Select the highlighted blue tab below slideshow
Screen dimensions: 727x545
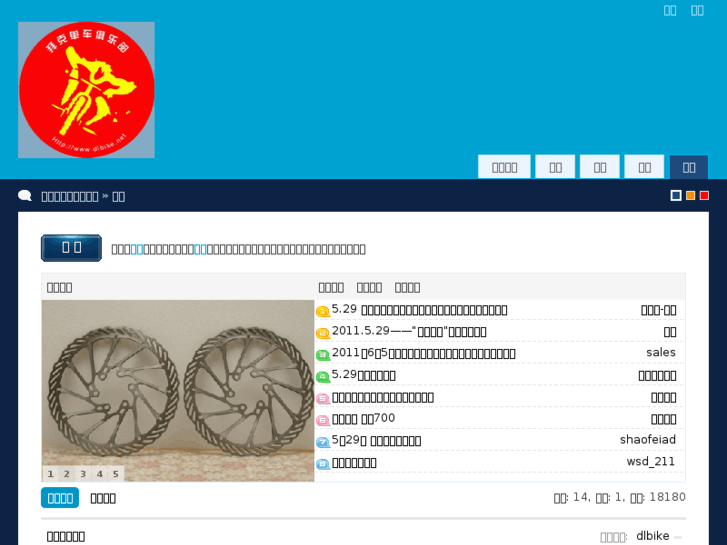[x=60, y=498]
